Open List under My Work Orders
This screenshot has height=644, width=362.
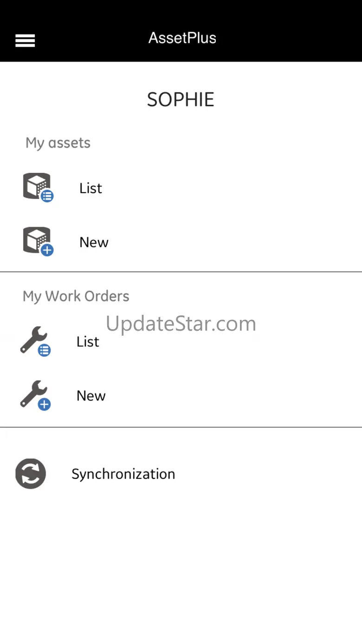coord(88,342)
